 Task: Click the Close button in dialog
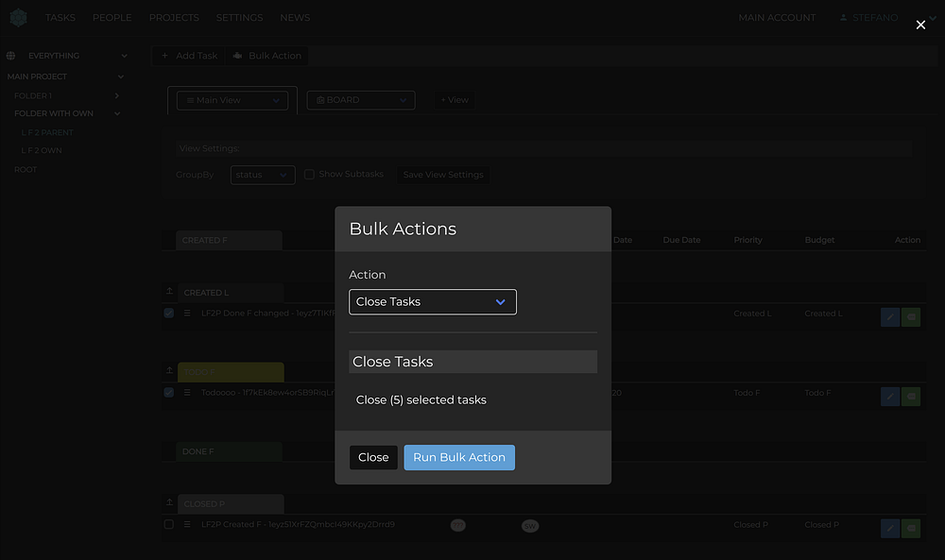pyautogui.click(x=373, y=457)
